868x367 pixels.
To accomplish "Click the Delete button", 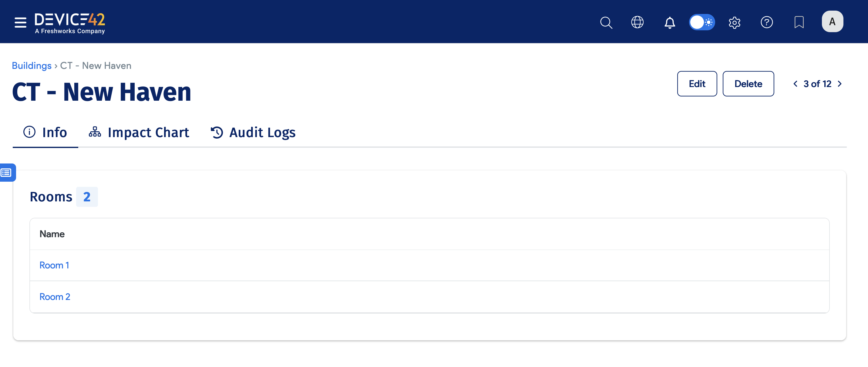I will (x=748, y=84).
